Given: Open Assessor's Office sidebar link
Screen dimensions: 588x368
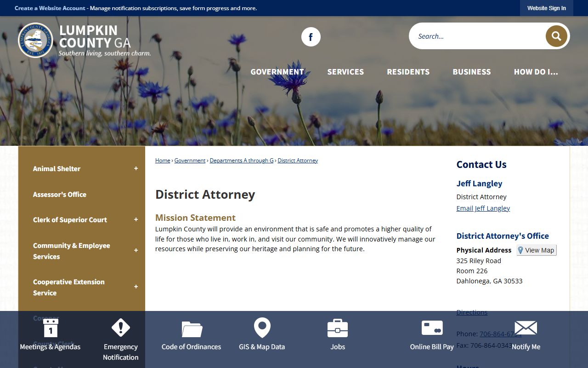Looking at the screenshot, I should (60, 195).
